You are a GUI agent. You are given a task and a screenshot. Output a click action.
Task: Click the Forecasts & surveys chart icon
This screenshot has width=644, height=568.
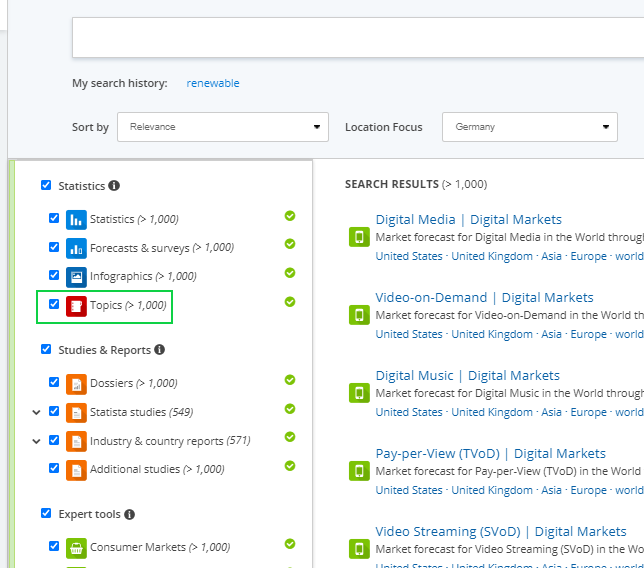[x=76, y=248]
